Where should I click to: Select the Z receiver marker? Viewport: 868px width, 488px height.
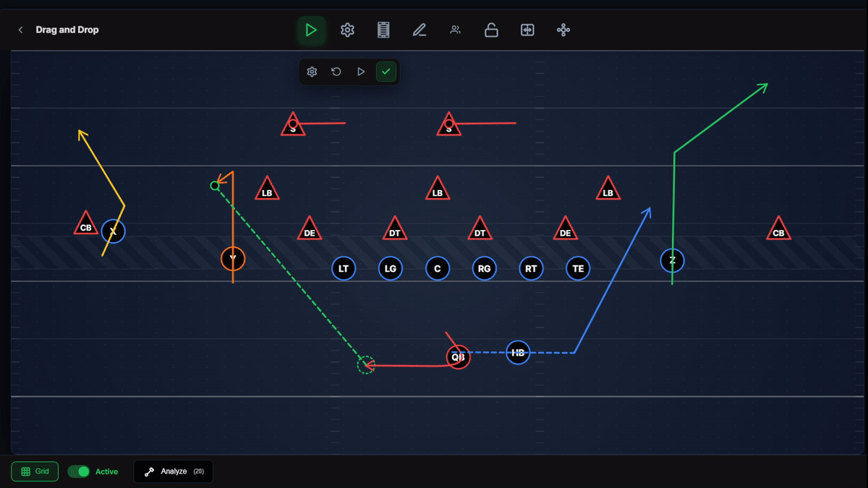pos(672,260)
